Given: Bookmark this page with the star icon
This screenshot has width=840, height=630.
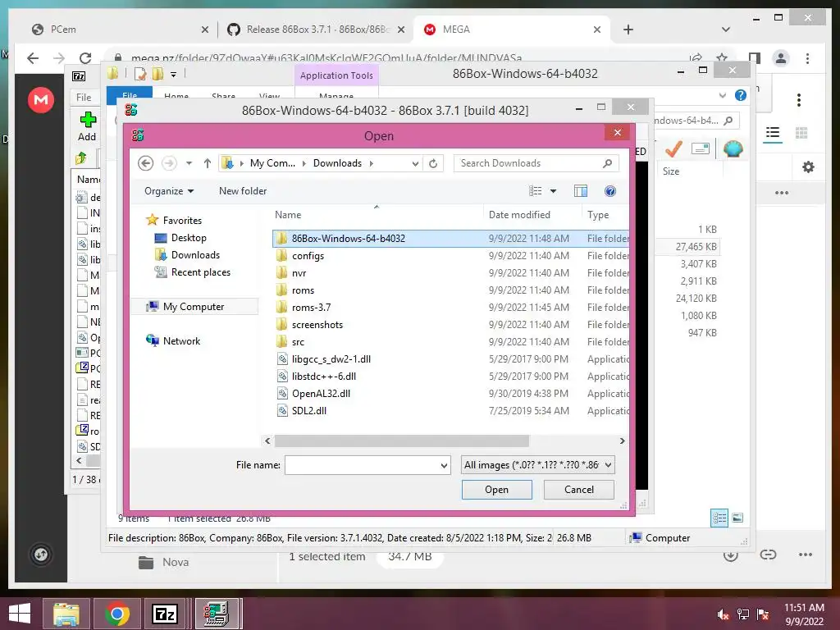Looking at the screenshot, I should tap(722, 58).
